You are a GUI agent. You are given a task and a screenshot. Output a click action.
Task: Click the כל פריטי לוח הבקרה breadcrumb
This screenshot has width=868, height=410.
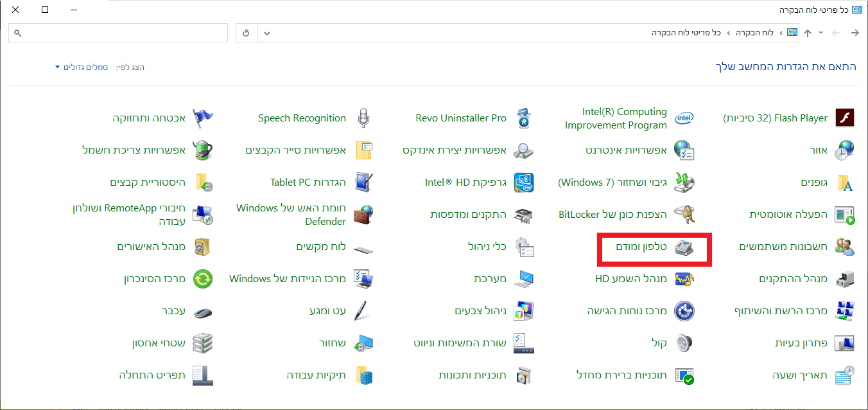click(x=686, y=33)
